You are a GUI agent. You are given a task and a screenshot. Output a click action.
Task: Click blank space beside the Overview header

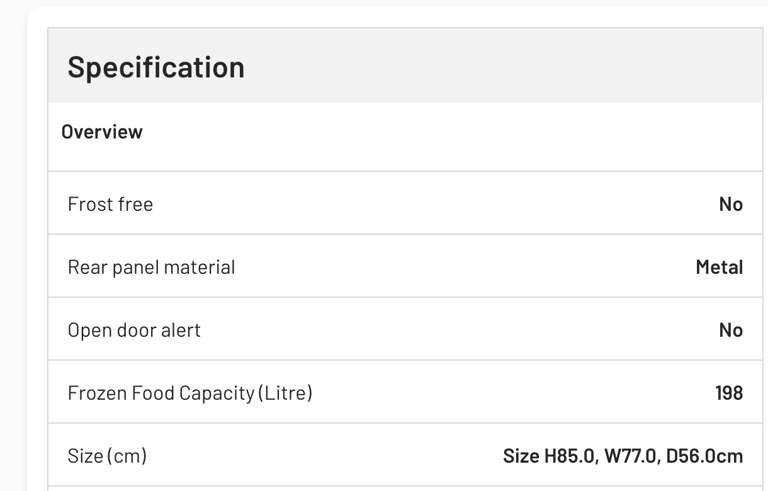pyautogui.click(x=450, y=132)
